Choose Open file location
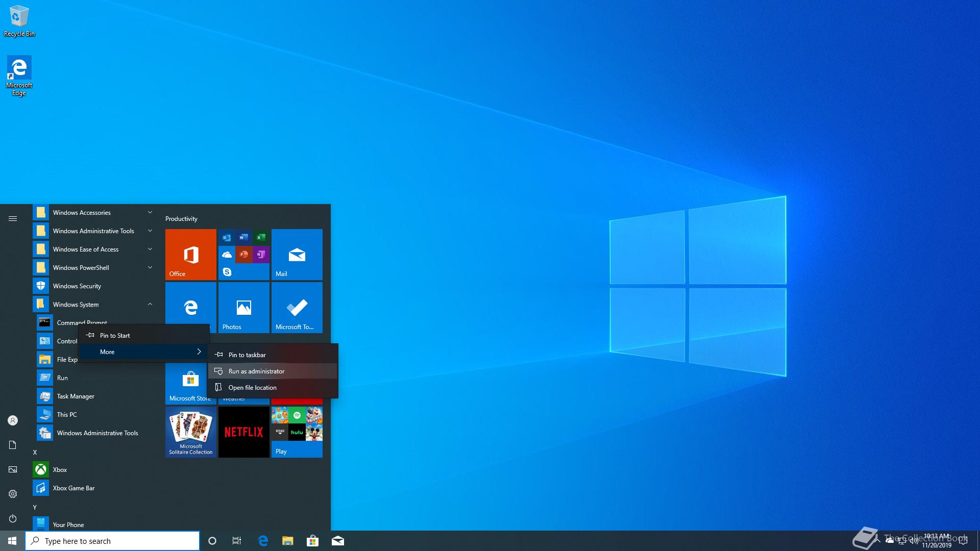 pyautogui.click(x=273, y=388)
